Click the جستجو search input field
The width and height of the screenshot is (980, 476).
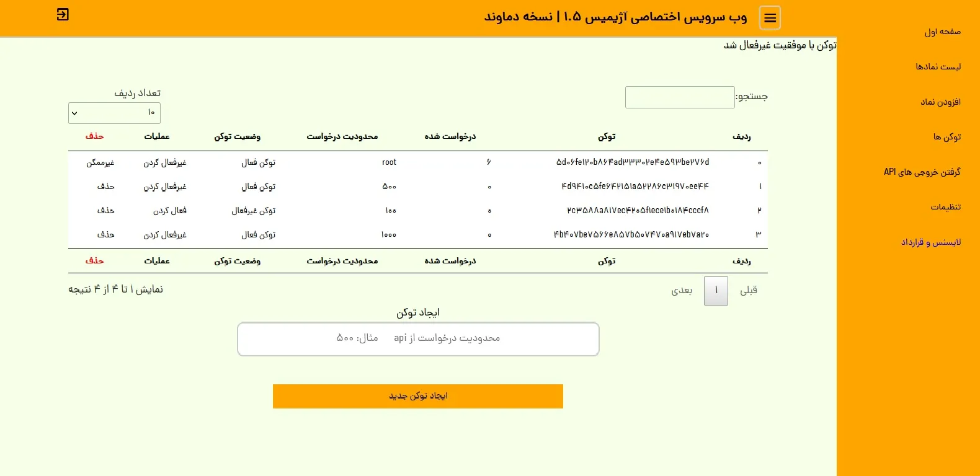(680, 97)
